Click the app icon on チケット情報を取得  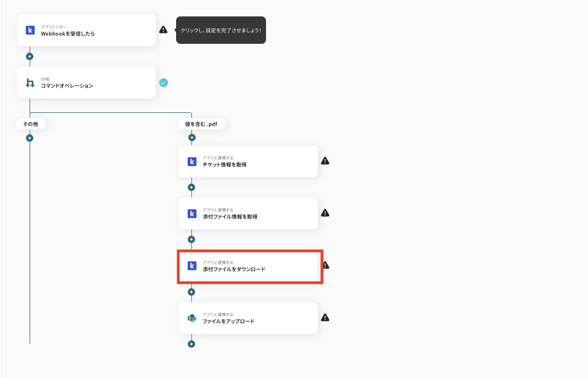pyautogui.click(x=192, y=162)
